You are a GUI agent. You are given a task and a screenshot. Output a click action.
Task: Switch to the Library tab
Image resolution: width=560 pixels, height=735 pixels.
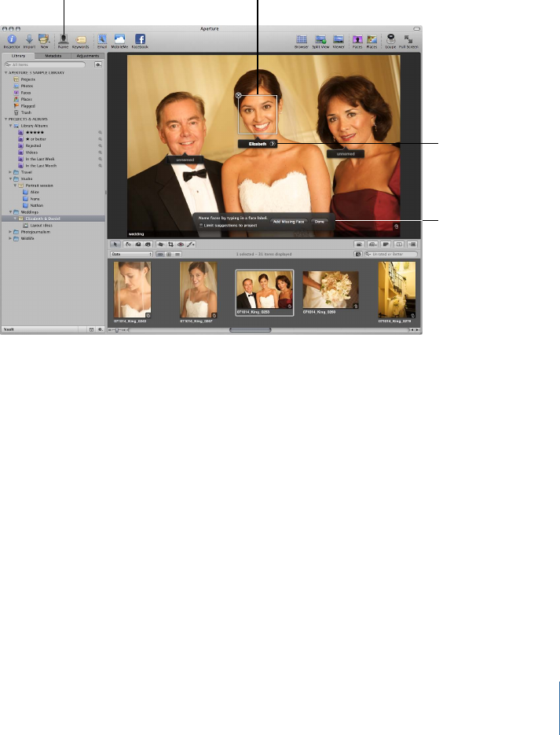pos(18,56)
